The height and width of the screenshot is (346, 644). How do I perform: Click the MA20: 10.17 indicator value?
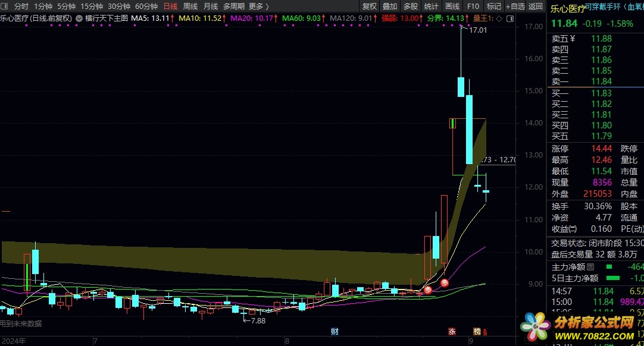(x=252, y=18)
